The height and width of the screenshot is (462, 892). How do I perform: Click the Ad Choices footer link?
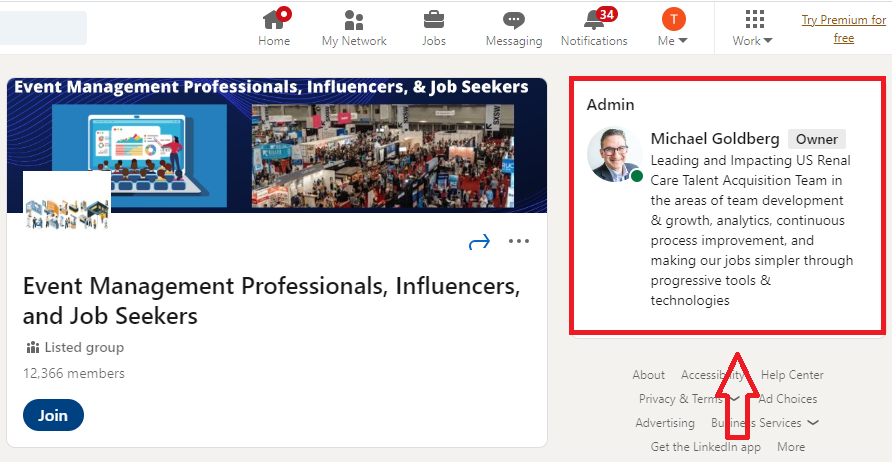788,399
